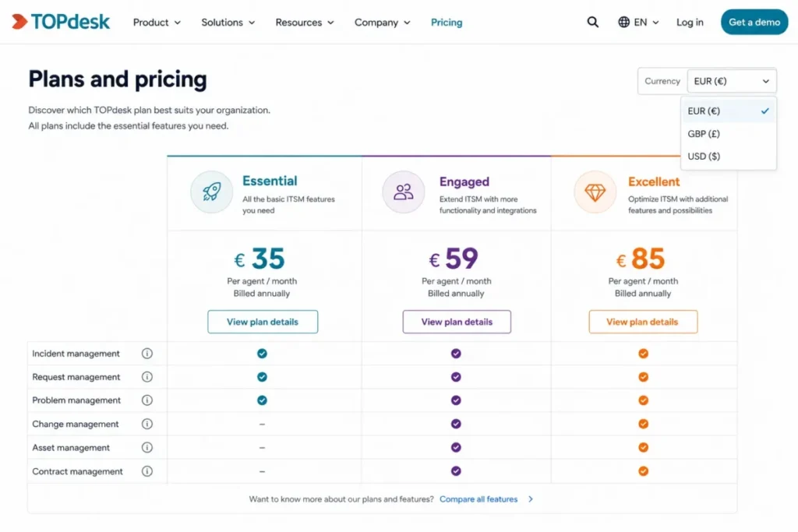Show info for Asset management

pos(147,448)
